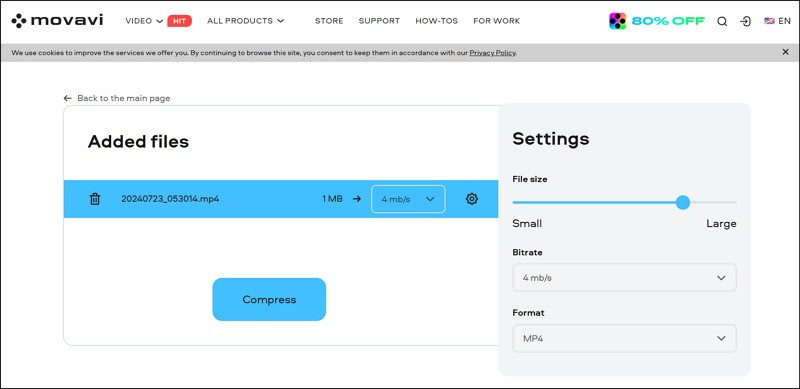Open the Bitrate dropdown in Settings
Screen dimensions: 800x389
pyautogui.click(x=624, y=278)
